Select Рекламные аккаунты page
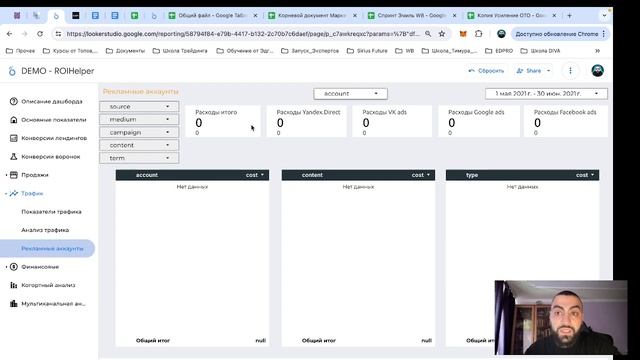This screenshot has height=360, width=640. [x=47, y=248]
